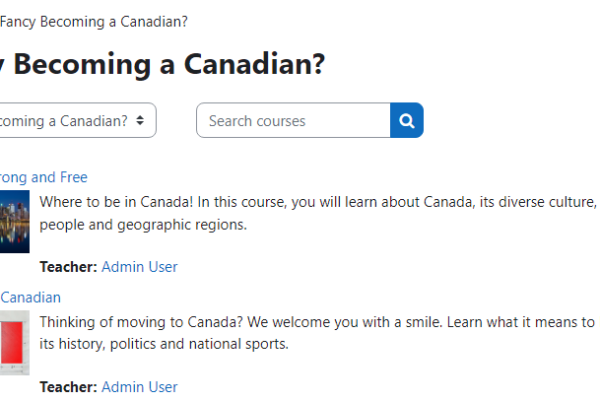Click the Teacher label under first course
Image resolution: width=600 pixels, height=400 pixels.
[x=68, y=267]
